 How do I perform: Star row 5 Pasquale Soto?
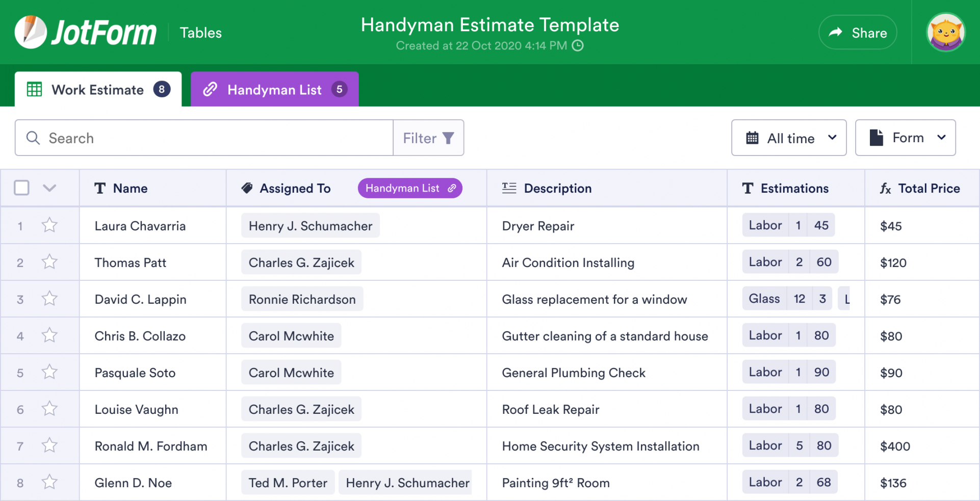49,372
